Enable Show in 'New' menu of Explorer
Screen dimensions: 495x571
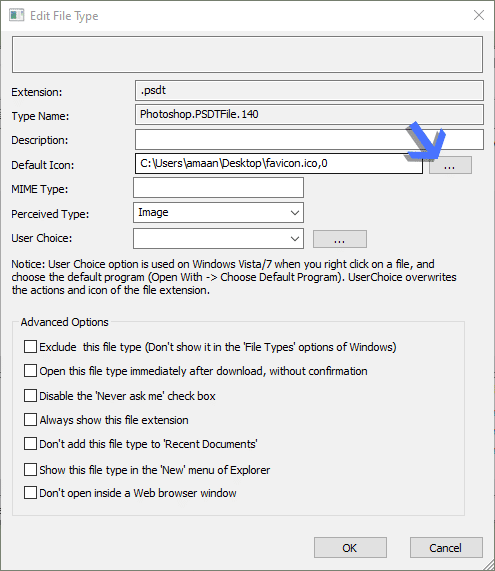[30, 469]
